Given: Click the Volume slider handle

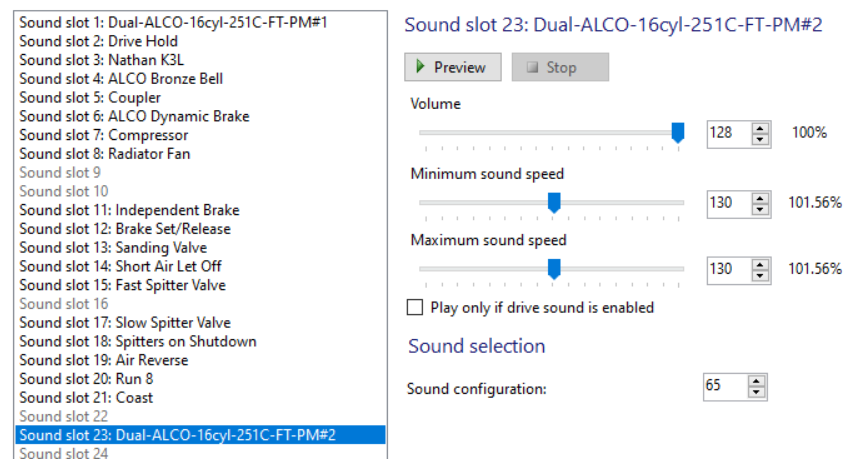Looking at the screenshot, I should pos(677,132).
